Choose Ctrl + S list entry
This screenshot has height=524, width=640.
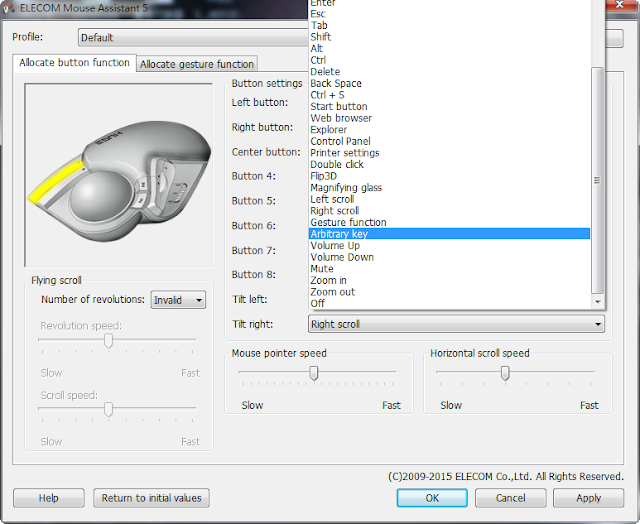tap(449, 95)
